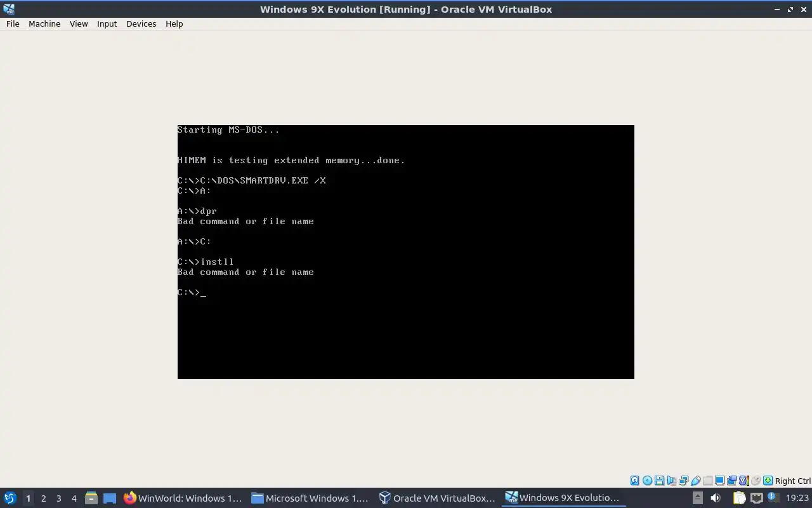Open the File menu
Image resolution: width=812 pixels, height=508 pixels.
tap(13, 23)
